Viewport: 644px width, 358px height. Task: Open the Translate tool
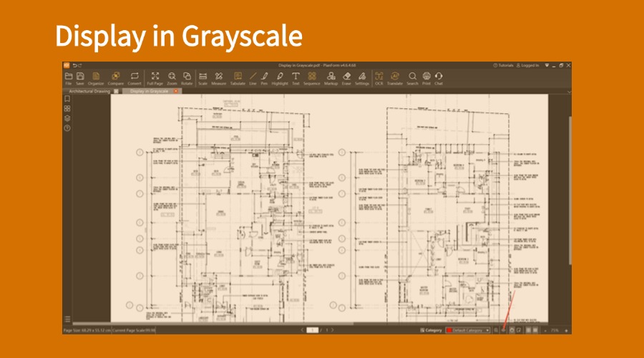[395, 78]
